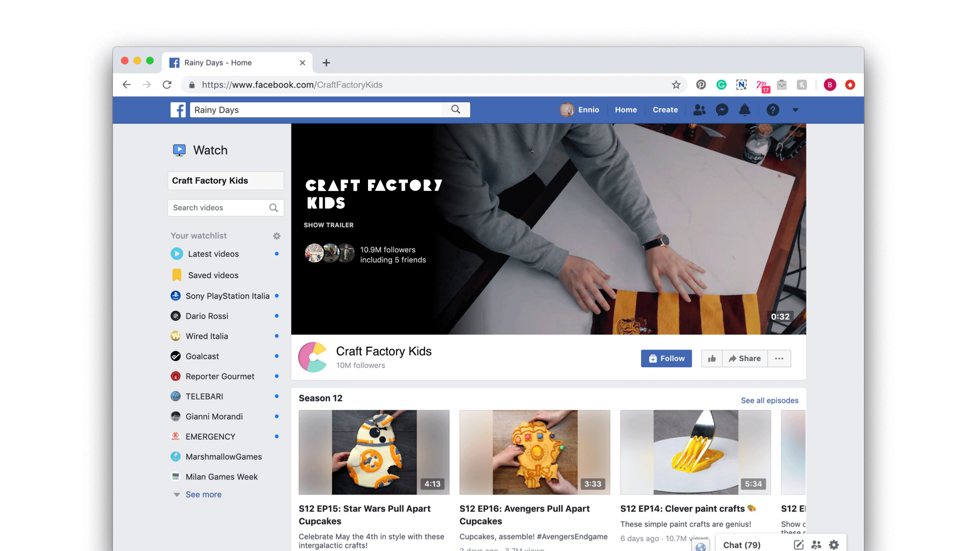Viewport: 980px width, 551px height.
Task: Click the Search videos magnifier icon
Action: tap(274, 208)
